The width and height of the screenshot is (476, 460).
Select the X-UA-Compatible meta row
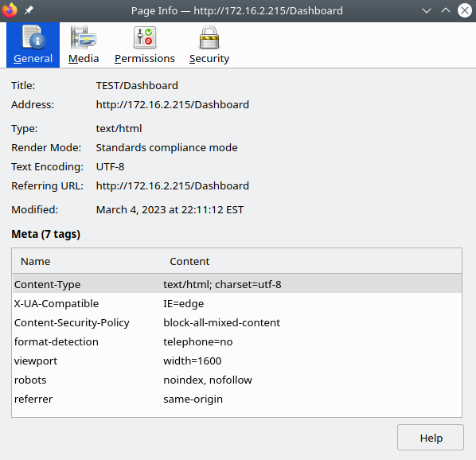point(236,303)
